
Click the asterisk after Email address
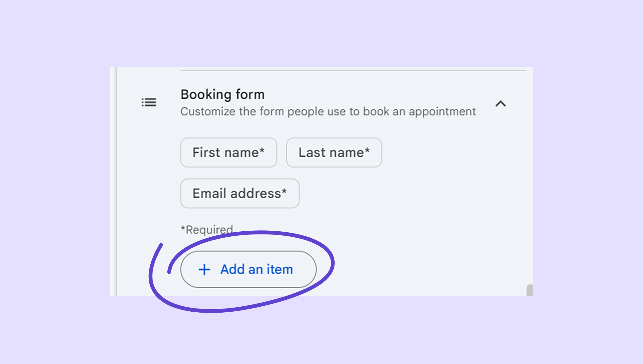tap(284, 191)
